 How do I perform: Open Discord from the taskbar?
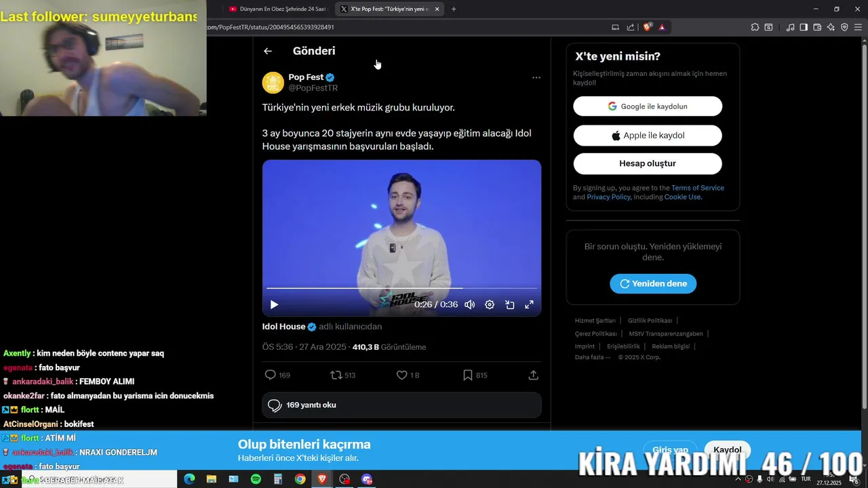click(367, 479)
